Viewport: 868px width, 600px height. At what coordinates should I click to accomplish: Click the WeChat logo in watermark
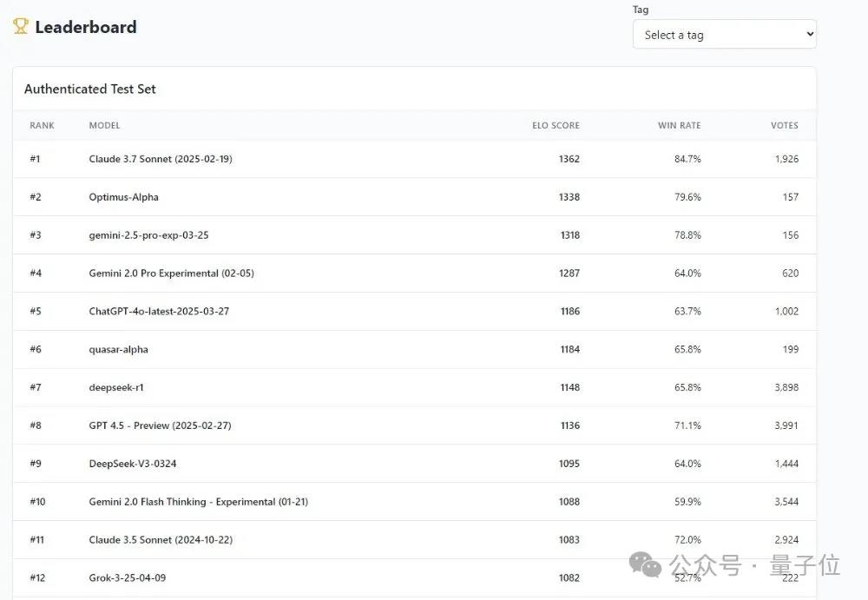click(645, 565)
